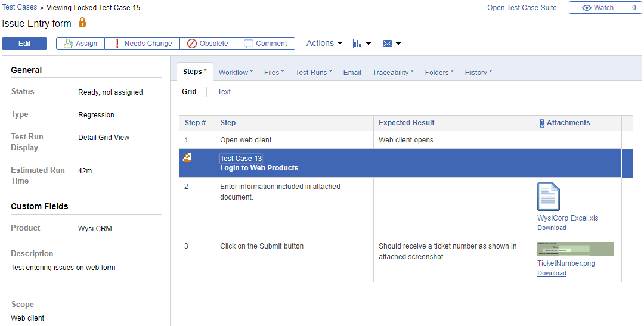644x326 pixels.
Task: Mark test case as Needs Change
Action: click(x=143, y=44)
